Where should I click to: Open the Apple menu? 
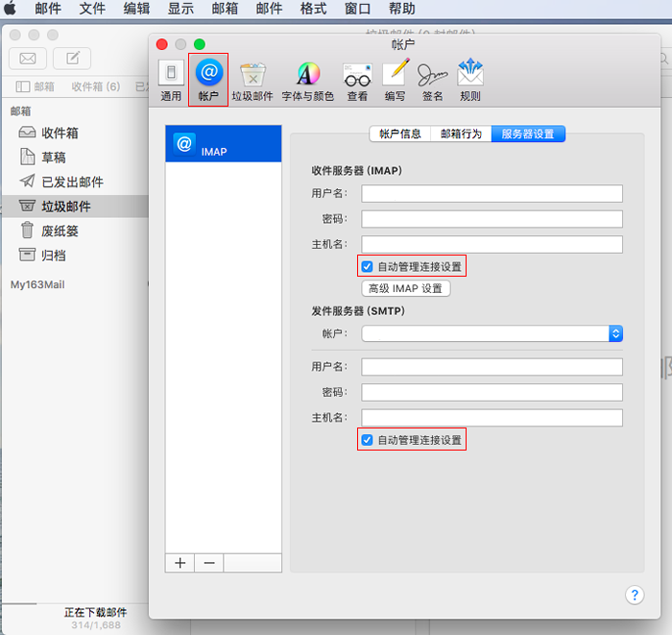click(11, 8)
